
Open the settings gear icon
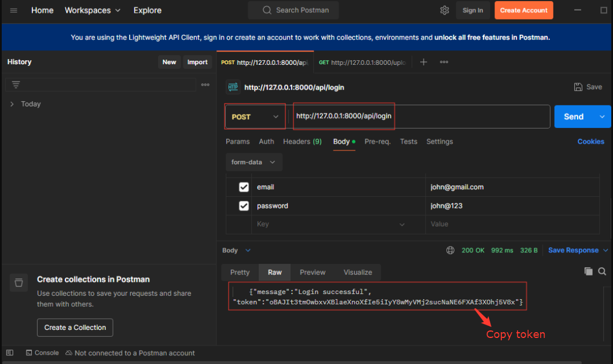[x=445, y=10]
